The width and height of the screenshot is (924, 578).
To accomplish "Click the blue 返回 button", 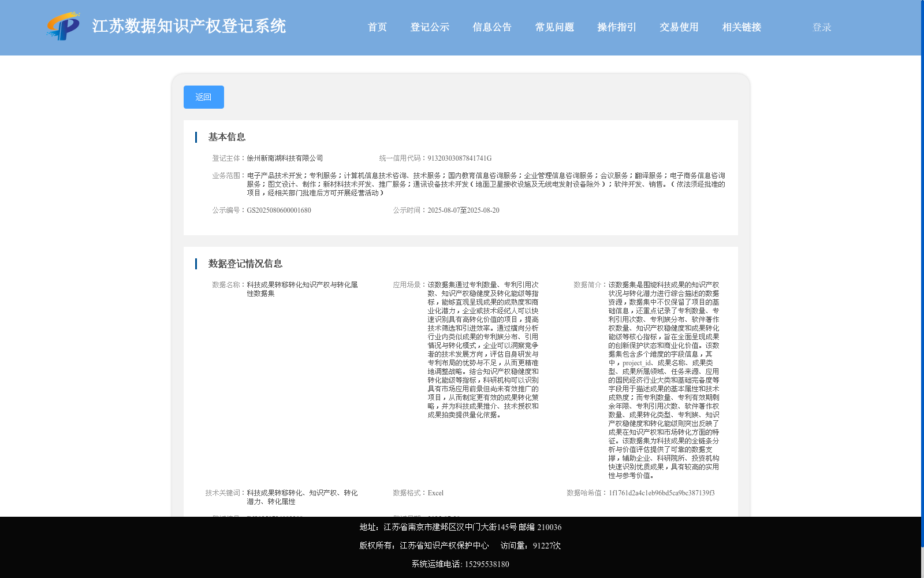I will 204,97.
